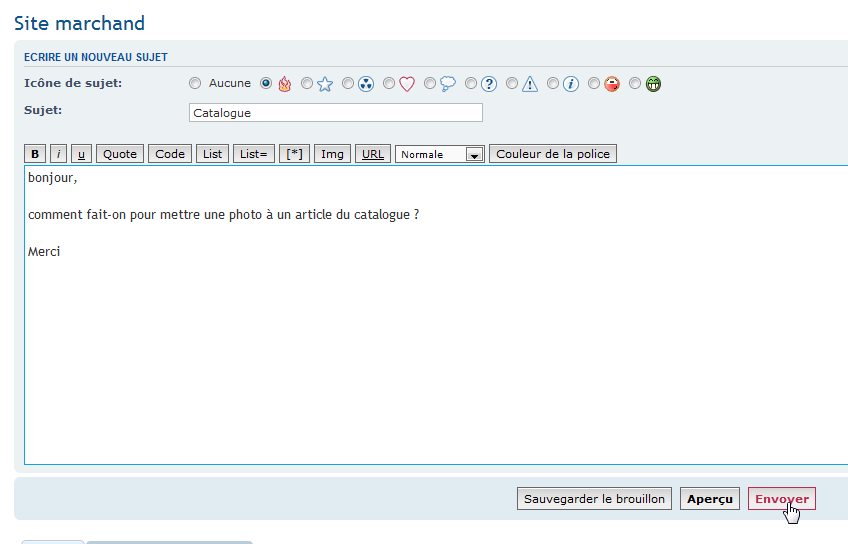Open Couleur de la police picker
The image size is (848, 544).
tap(553, 154)
